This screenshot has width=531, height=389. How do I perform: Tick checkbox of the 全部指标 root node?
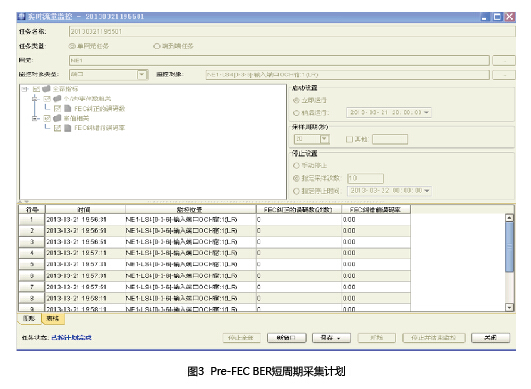click(x=36, y=89)
